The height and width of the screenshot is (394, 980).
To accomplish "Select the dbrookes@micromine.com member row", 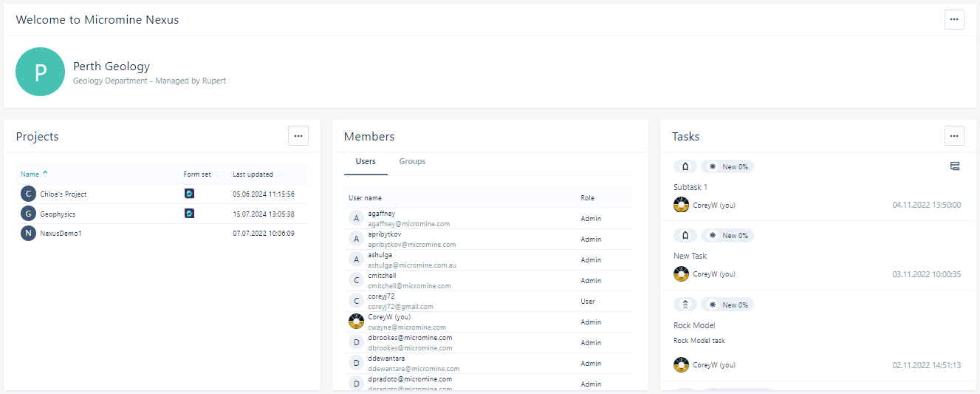I will click(487, 342).
